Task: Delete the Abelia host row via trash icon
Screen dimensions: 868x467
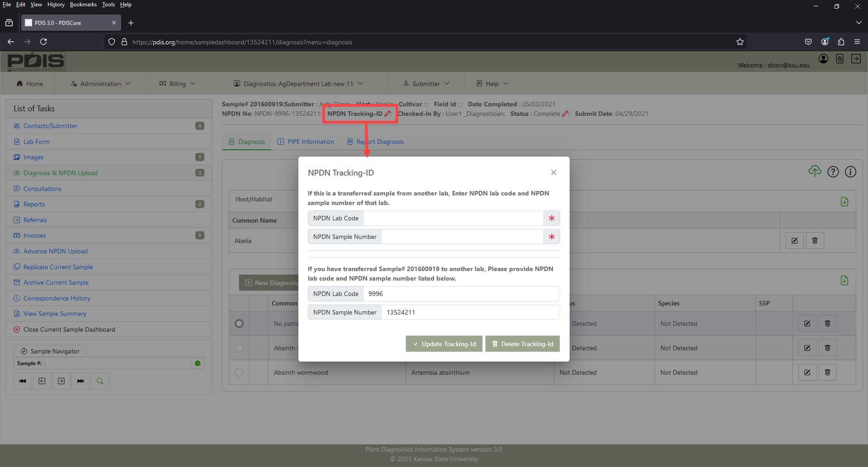Action: tap(815, 241)
